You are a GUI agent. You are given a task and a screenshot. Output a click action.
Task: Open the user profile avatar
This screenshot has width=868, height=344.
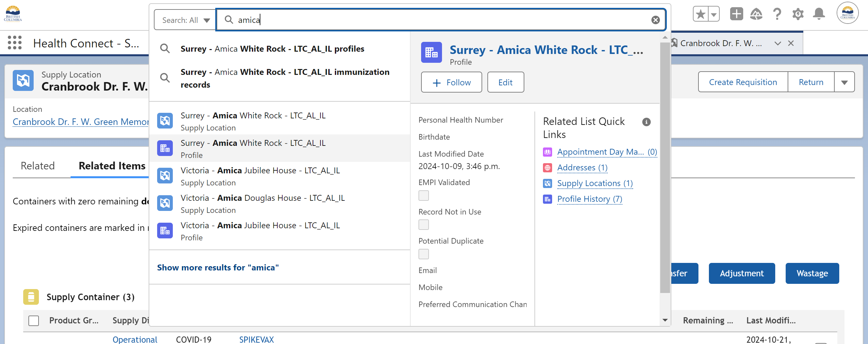[847, 13]
